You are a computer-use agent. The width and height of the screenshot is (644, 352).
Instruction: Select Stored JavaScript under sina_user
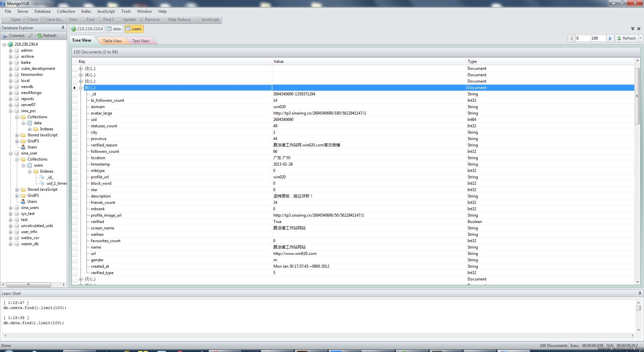pos(42,189)
